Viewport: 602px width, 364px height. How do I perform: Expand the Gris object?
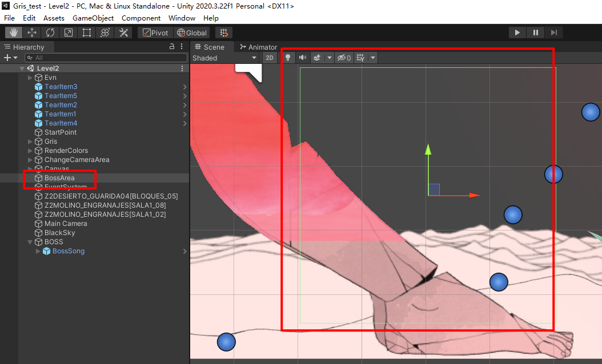tap(30, 141)
